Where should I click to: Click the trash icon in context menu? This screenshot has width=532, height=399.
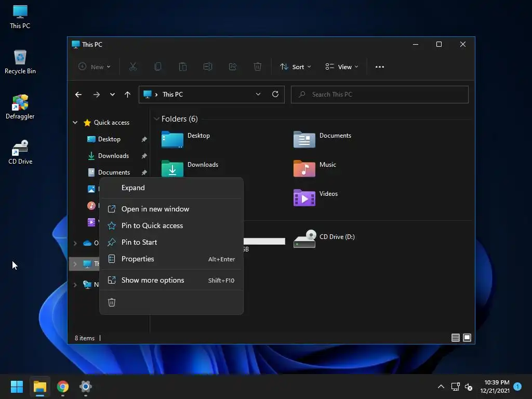[112, 302]
